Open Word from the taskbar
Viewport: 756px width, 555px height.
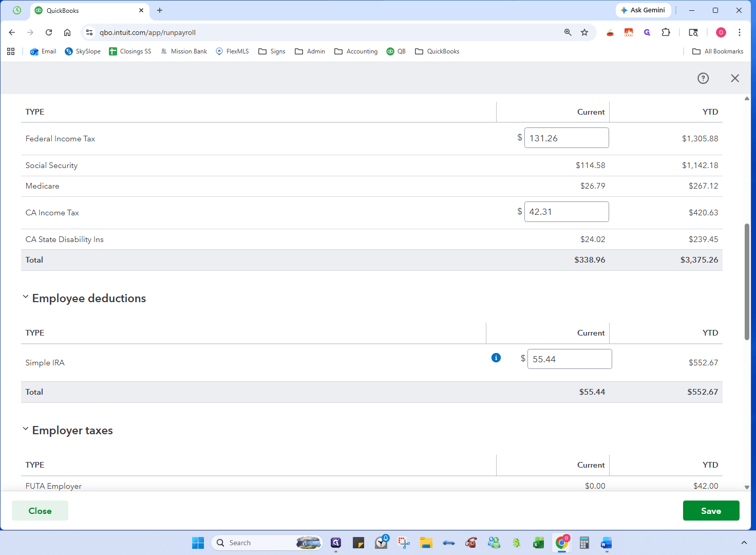click(x=607, y=543)
